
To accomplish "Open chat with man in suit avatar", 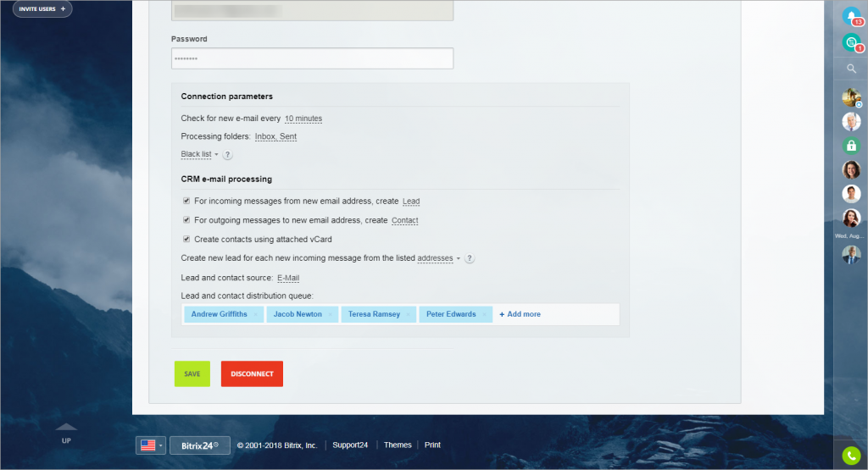I will click(x=851, y=254).
